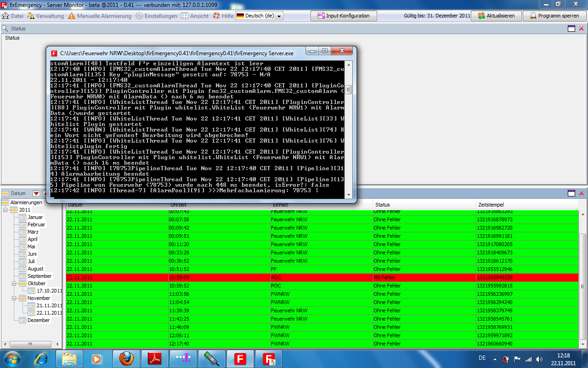This screenshot has width=588, height=368.
Task: Maximize the Status panel using its window icon
Action: (571, 29)
